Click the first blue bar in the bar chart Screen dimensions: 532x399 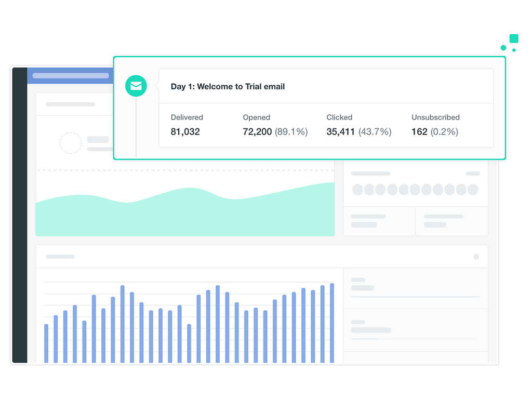coord(46,343)
